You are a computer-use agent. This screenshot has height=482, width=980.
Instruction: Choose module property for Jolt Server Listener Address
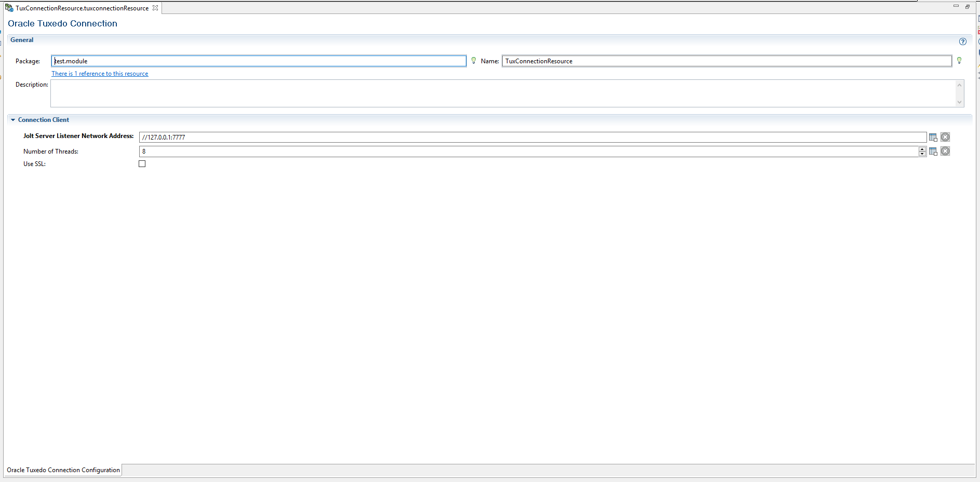[x=933, y=137]
